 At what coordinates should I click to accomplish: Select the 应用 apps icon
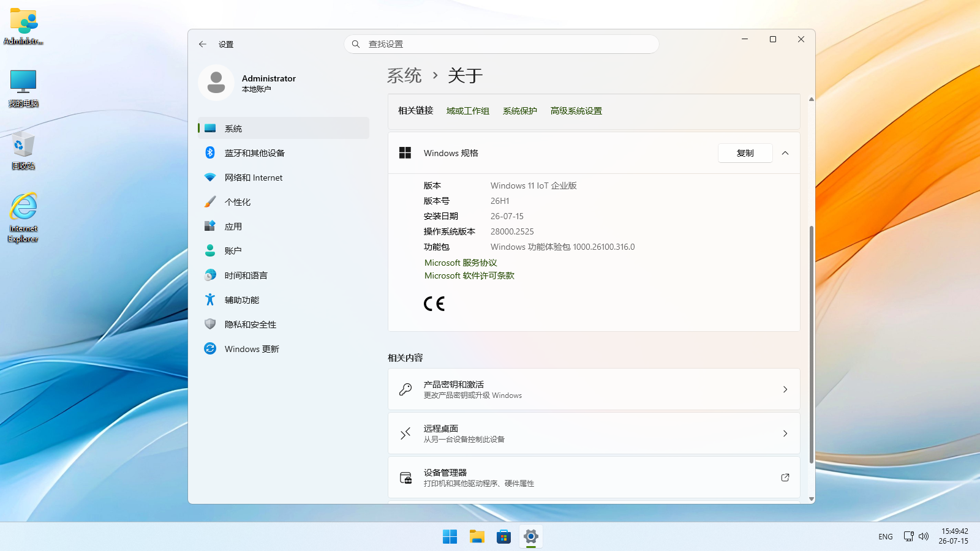click(x=210, y=226)
